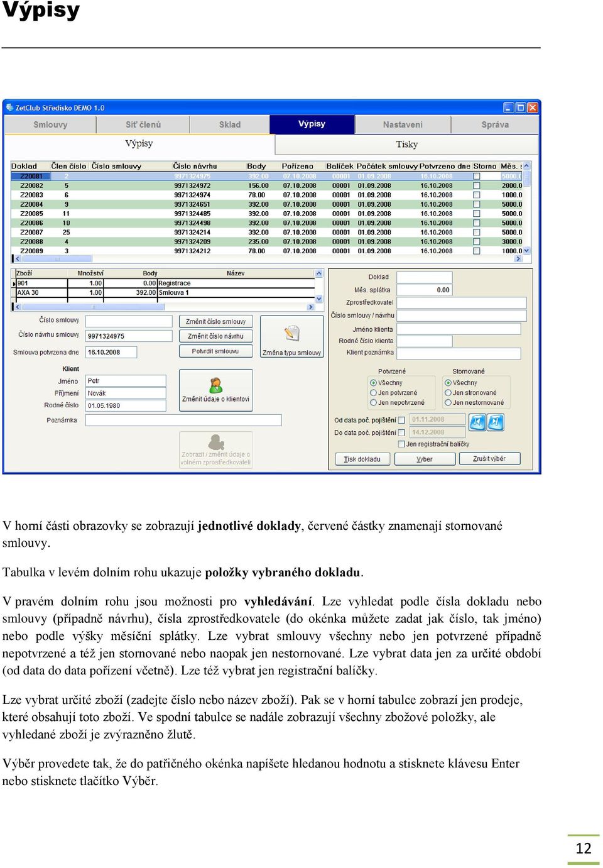
Task: Close the ZetClub Středisko window
Action: (x=532, y=107)
